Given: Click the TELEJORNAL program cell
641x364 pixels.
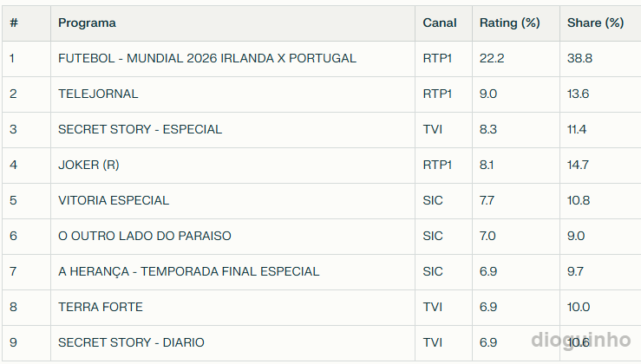Looking at the screenshot, I should [x=98, y=94].
